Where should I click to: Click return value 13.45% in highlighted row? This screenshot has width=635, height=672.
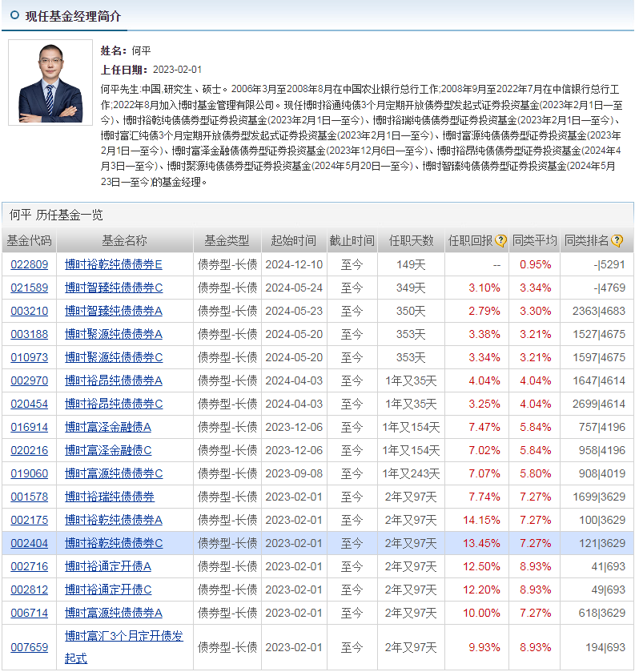tap(481, 543)
